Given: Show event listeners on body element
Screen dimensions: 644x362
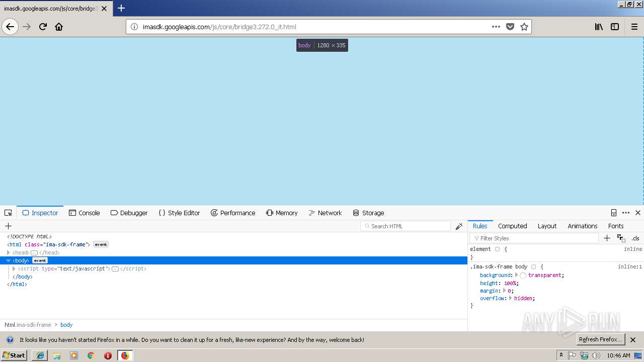Looking at the screenshot, I should pyautogui.click(x=40, y=260).
